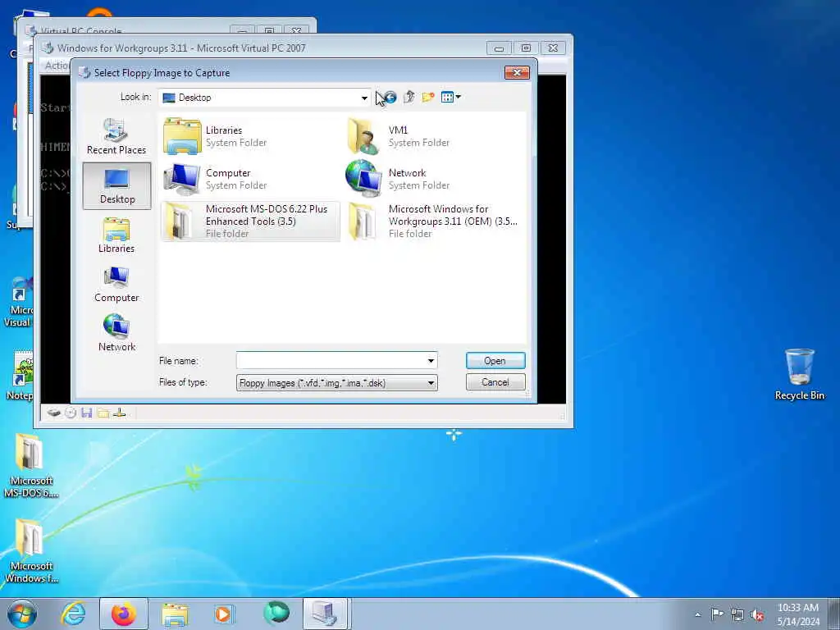Click the floppy disk status bar icon
Screen dimensions: 840x630
click(x=87, y=413)
